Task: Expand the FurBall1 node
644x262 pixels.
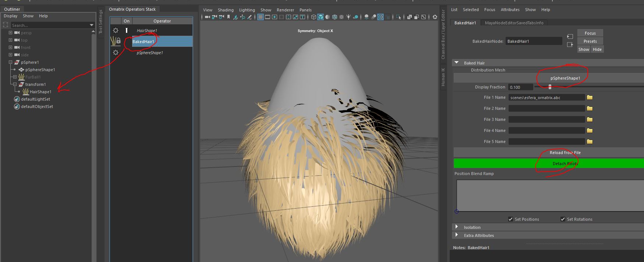Action: click(15, 77)
